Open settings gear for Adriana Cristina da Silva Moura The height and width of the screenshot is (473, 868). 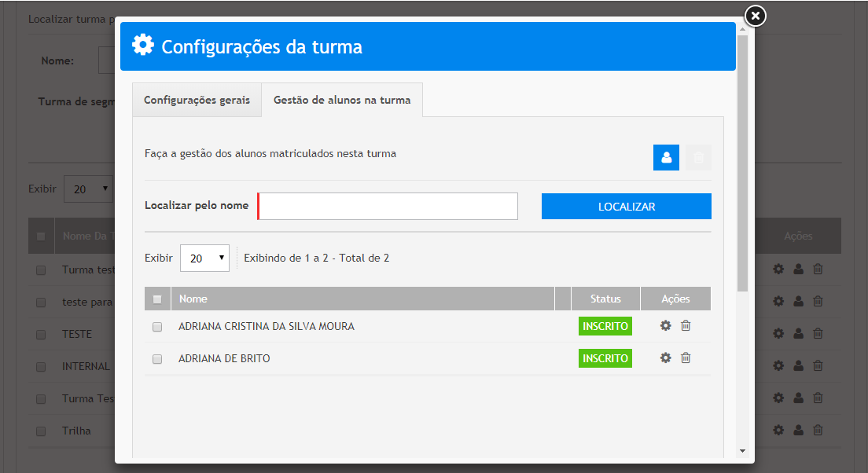(x=665, y=325)
